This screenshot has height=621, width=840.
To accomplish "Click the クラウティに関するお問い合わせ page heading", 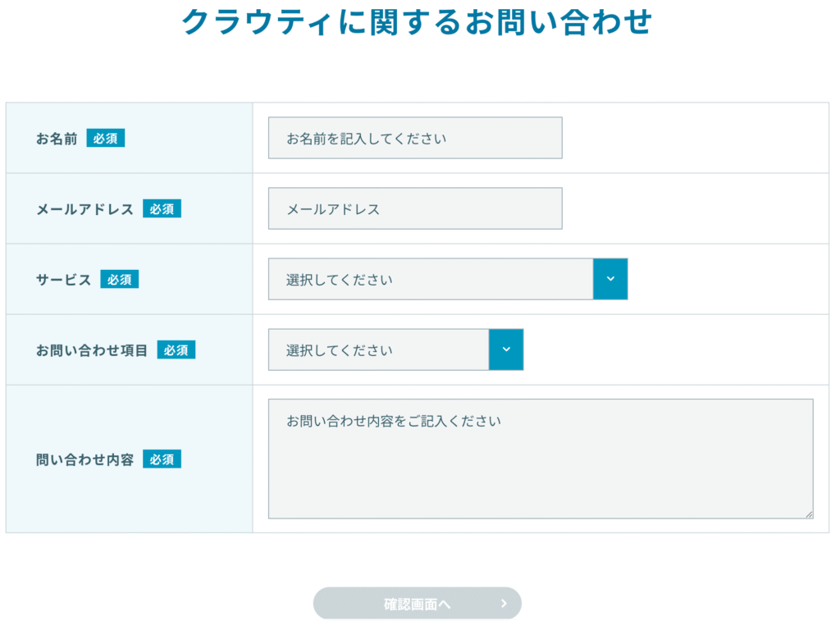I will [417, 22].
